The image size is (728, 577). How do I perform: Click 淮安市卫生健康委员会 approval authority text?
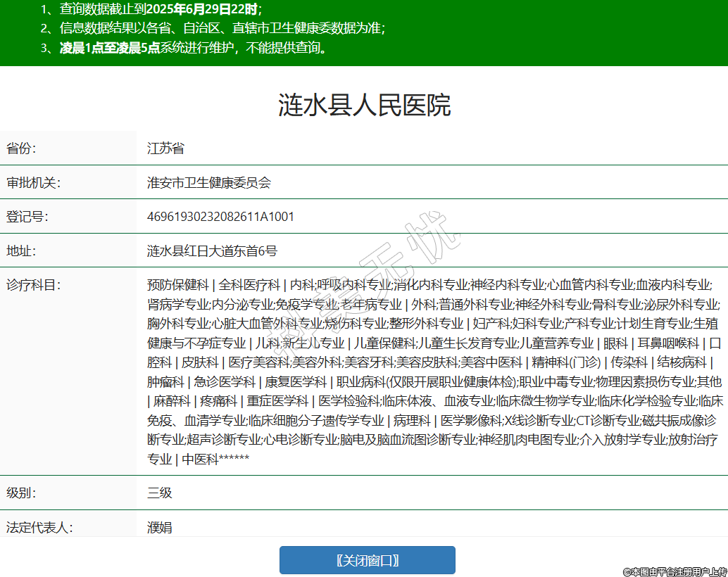coord(208,183)
